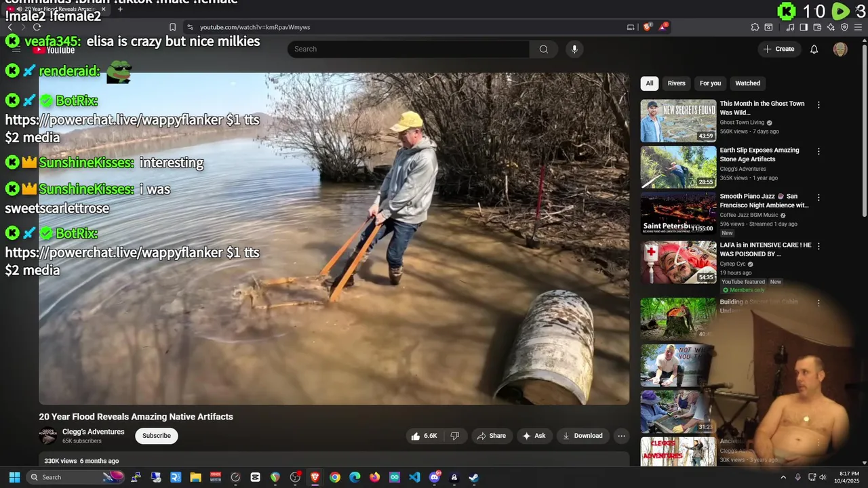
Task: Open Coffee Jazz BGM Music channel
Action: [x=749, y=215]
